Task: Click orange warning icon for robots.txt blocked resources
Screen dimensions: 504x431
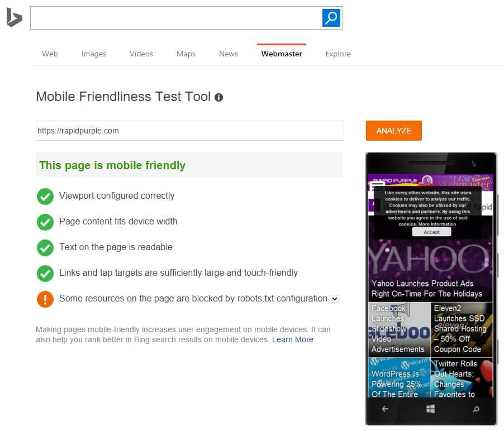Action: coord(45,299)
